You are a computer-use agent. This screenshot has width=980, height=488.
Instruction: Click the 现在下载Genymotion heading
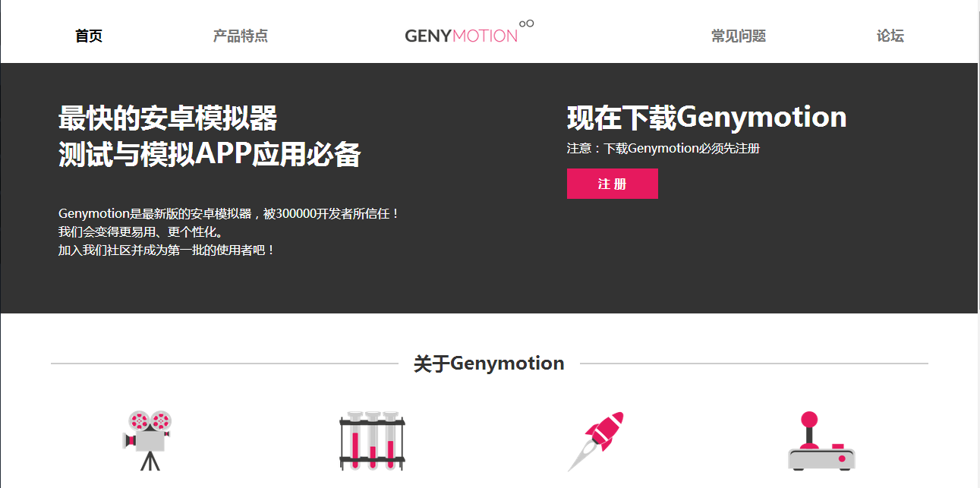coord(707,117)
